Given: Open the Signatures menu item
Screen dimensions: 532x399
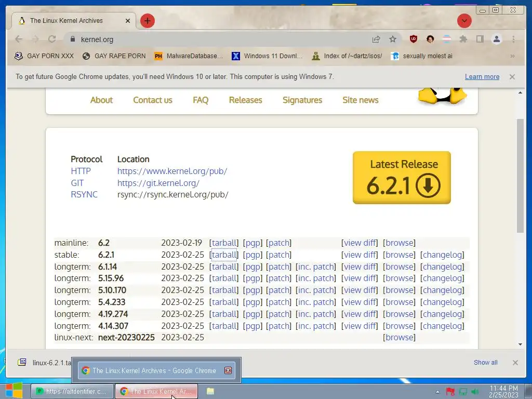Looking at the screenshot, I should 302,100.
